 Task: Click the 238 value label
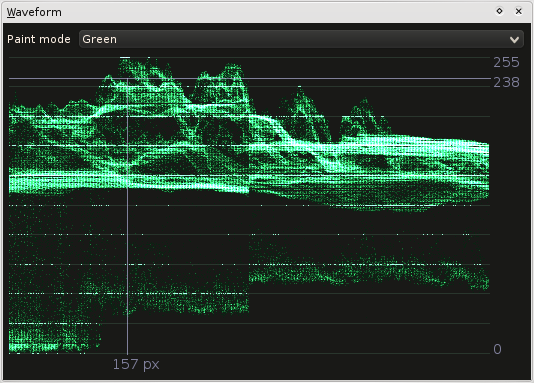point(506,82)
